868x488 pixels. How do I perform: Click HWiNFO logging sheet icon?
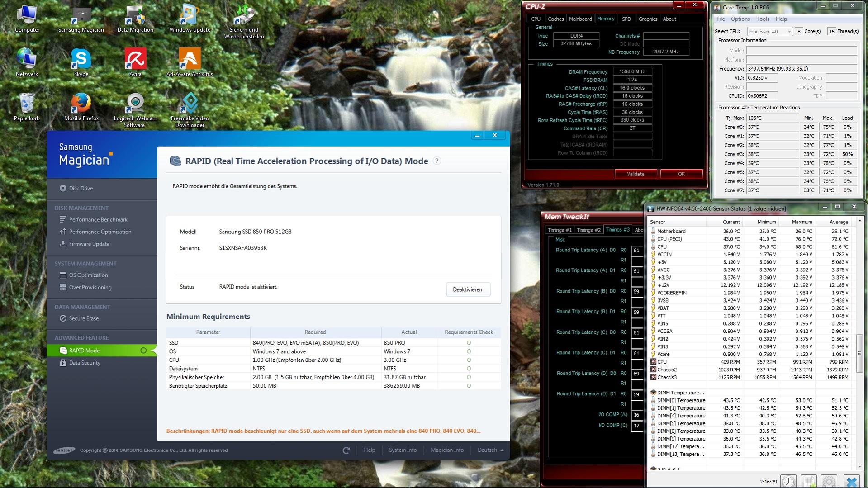click(x=809, y=481)
